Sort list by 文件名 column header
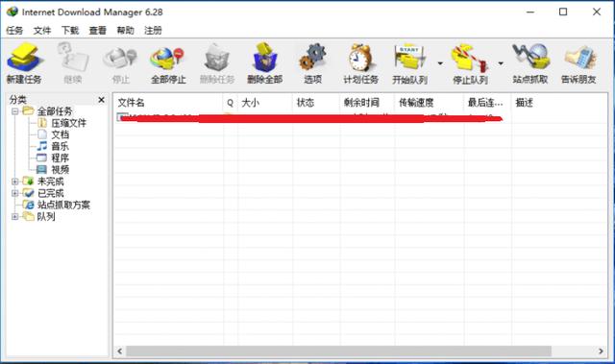This screenshot has width=615, height=364. click(x=168, y=103)
